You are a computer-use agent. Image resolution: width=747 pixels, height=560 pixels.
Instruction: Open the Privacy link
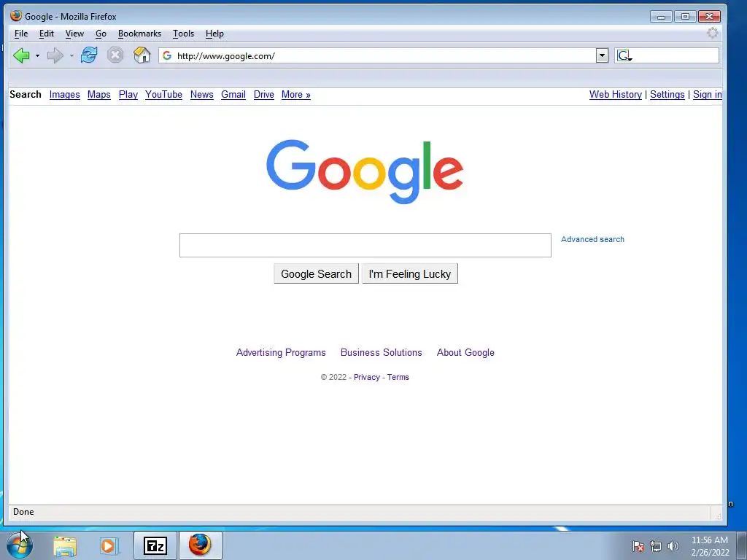367,377
